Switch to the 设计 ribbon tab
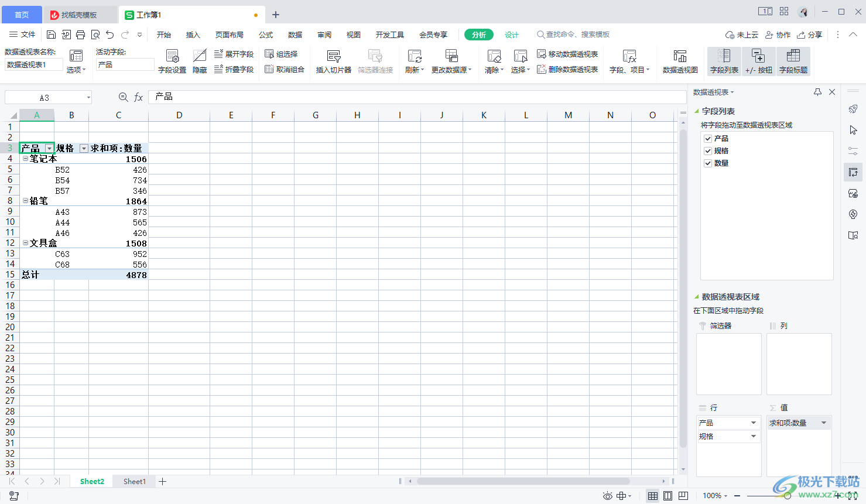Image resolution: width=866 pixels, height=504 pixels. coord(512,35)
